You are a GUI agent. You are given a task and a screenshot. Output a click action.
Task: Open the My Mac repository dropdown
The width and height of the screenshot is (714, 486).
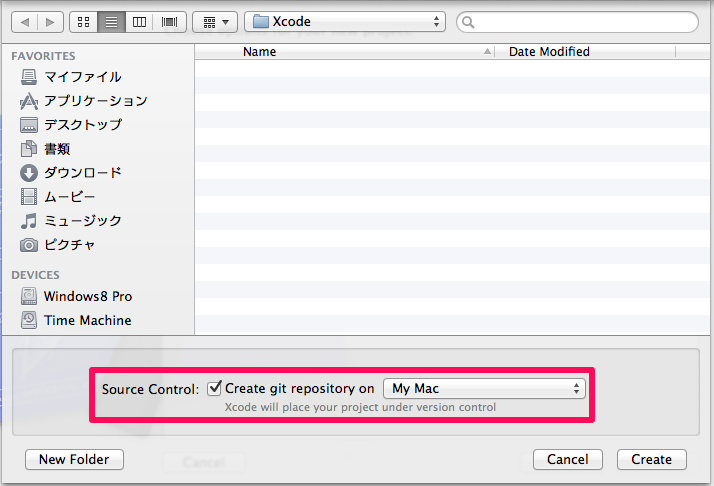pyautogui.click(x=484, y=388)
